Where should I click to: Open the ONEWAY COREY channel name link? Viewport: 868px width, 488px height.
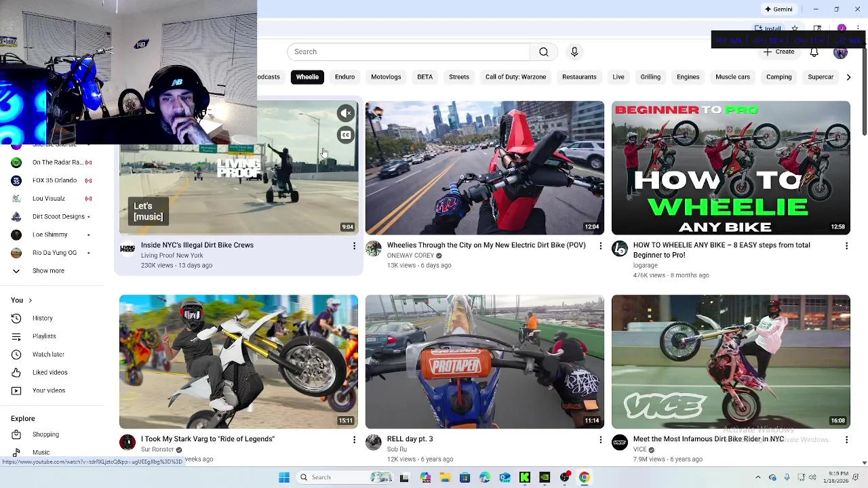pos(410,256)
